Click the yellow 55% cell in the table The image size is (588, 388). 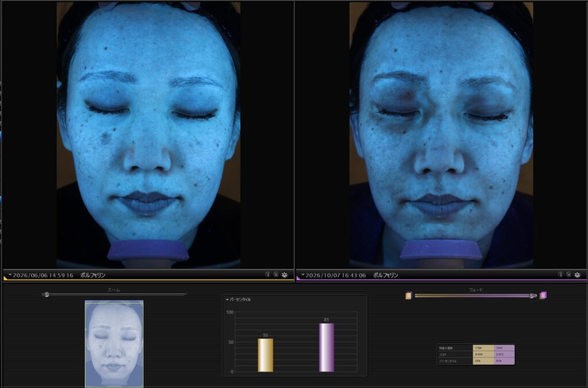483,361
